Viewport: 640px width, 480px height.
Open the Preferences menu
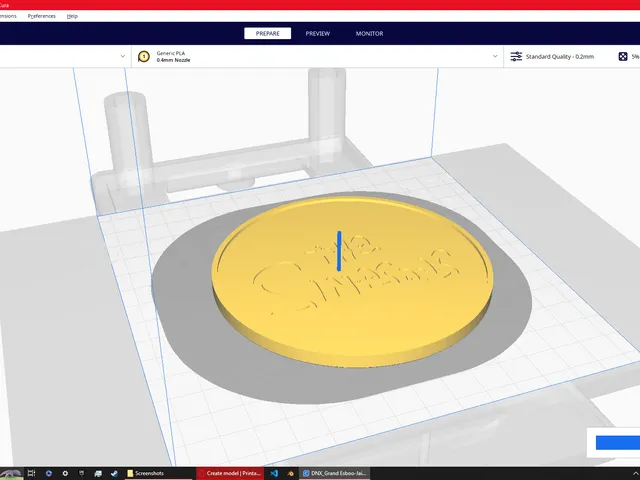[42, 16]
